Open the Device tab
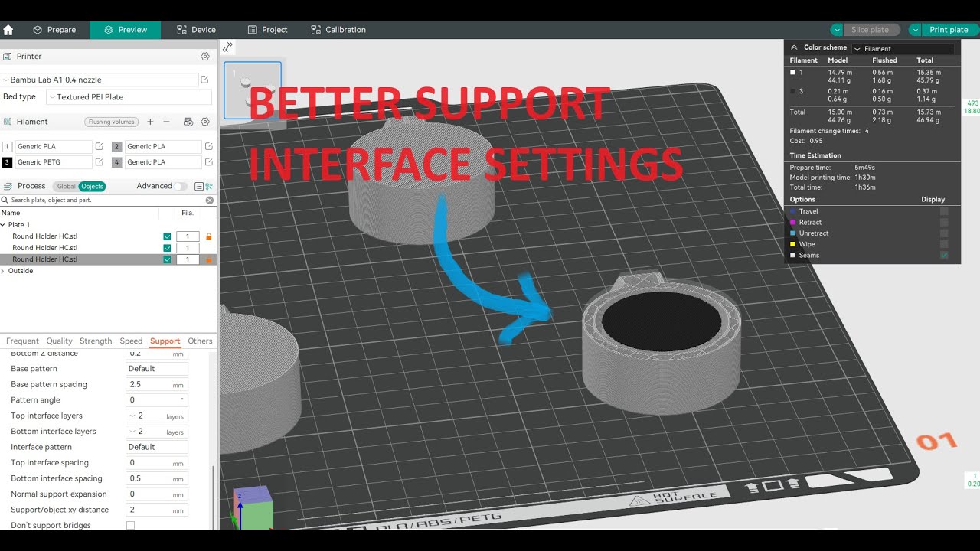The image size is (980, 551). click(196, 30)
